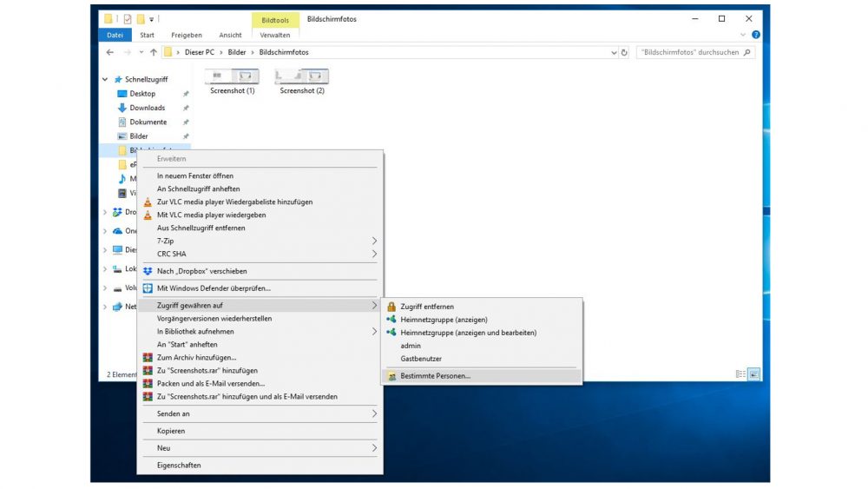Select Kopieren in the context menu
The image size is (868, 489).
coord(171,431)
